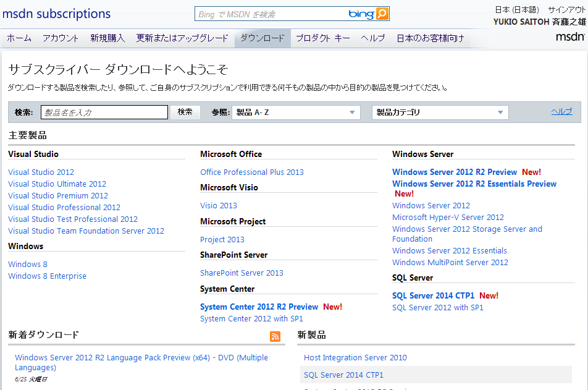This screenshot has height=390, width=588.
Task: Click the ヘルプ link in search bar
Action: 561,112
